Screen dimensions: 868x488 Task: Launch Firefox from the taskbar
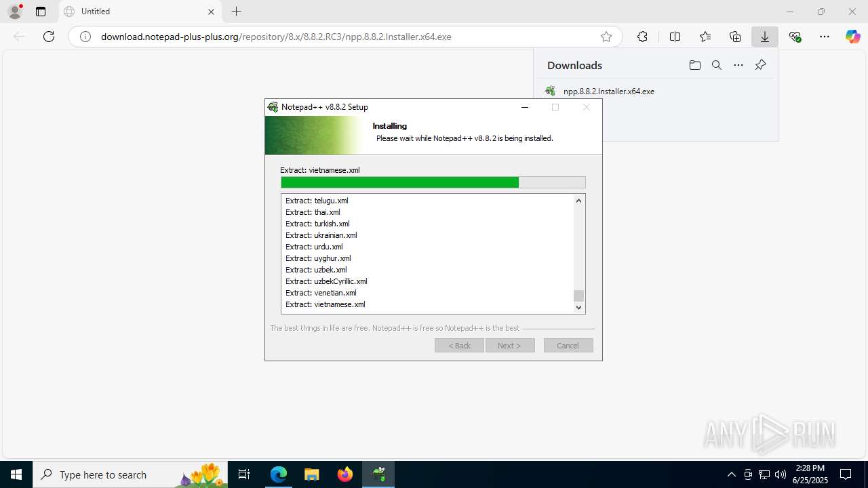(x=345, y=474)
